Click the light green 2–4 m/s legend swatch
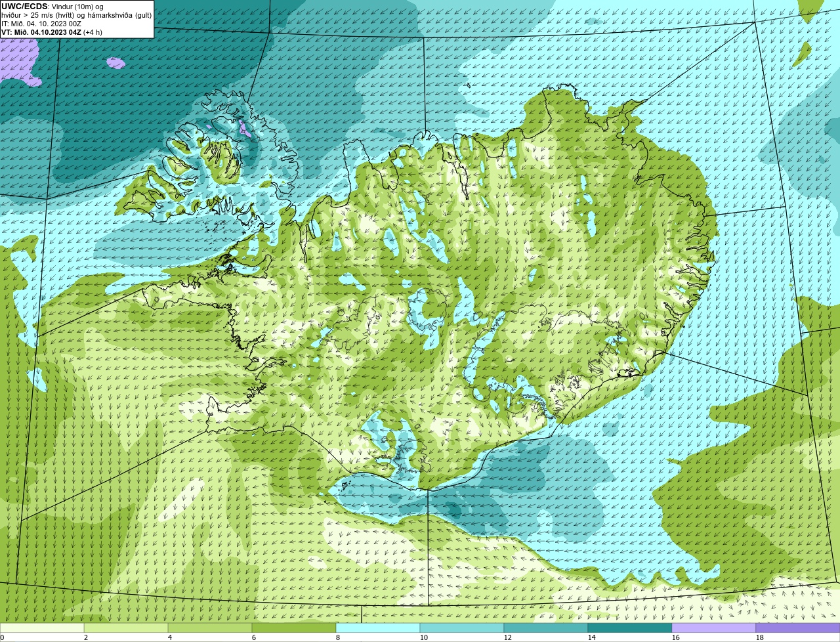The height and width of the screenshot is (642, 840). click(126, 628)
